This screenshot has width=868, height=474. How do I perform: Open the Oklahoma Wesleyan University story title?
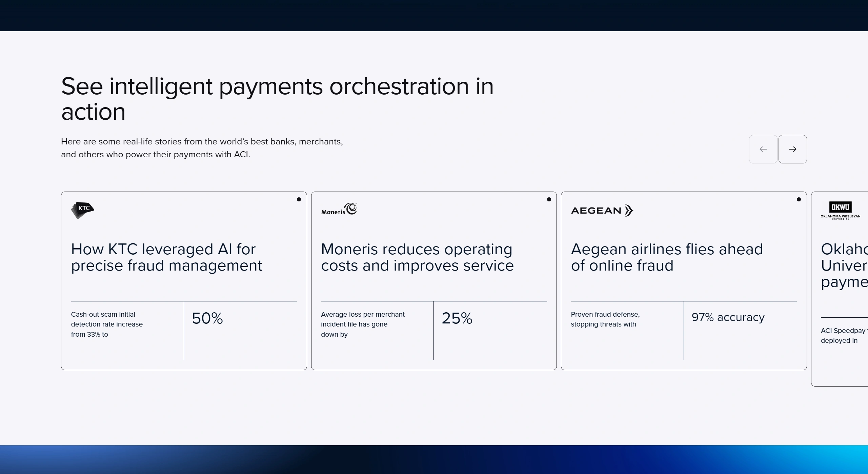coord(844,265)
